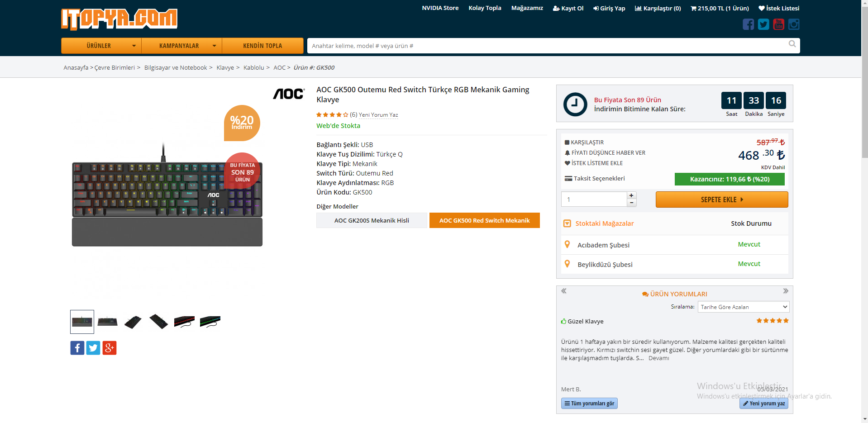
Task: Decrease quantity with minus button
Action: (x=631, y=203)
